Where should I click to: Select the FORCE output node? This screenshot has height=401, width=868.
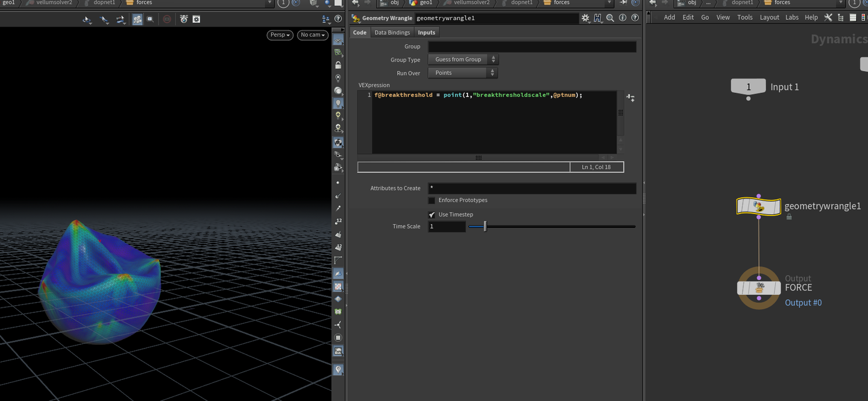tap(759, 288)
